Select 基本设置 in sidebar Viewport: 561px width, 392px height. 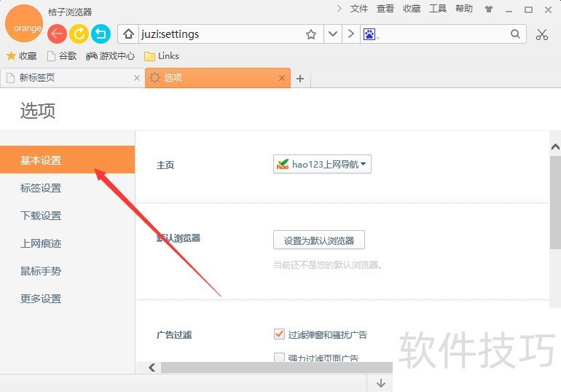pyautogui.click(x=67, y=160)
